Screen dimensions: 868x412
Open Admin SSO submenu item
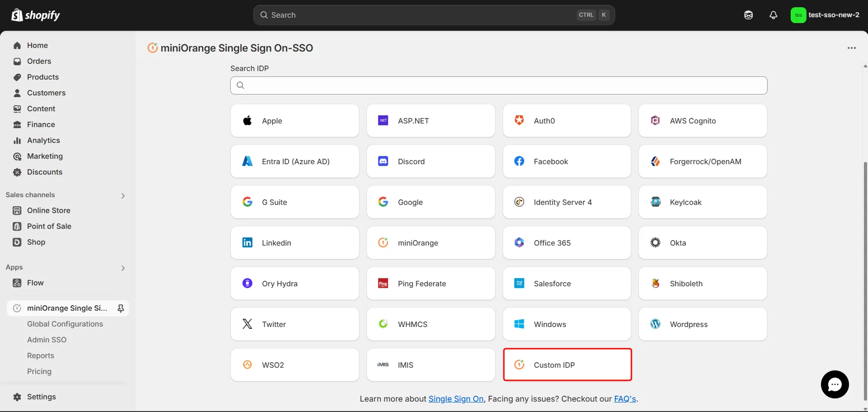(x=47, y=340)
